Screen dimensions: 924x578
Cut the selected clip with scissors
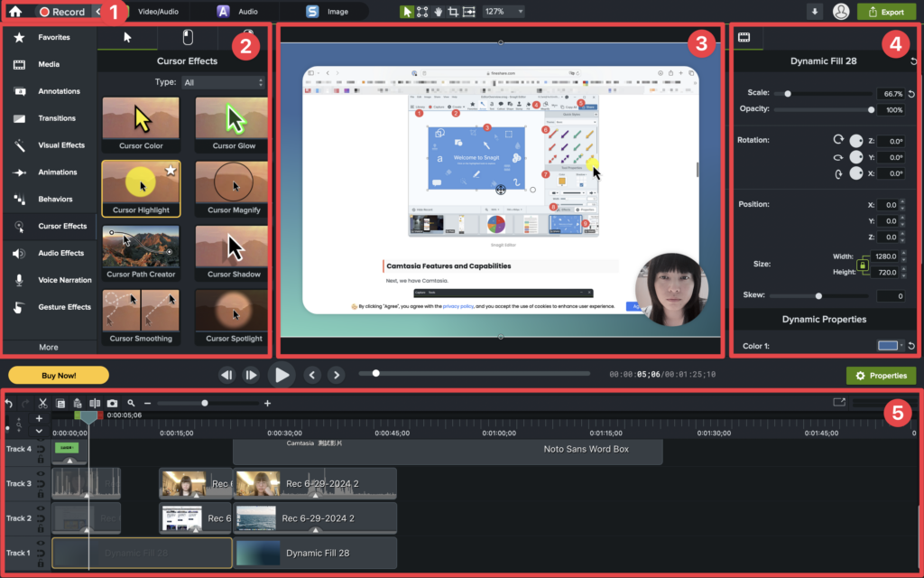click(42, 404)
